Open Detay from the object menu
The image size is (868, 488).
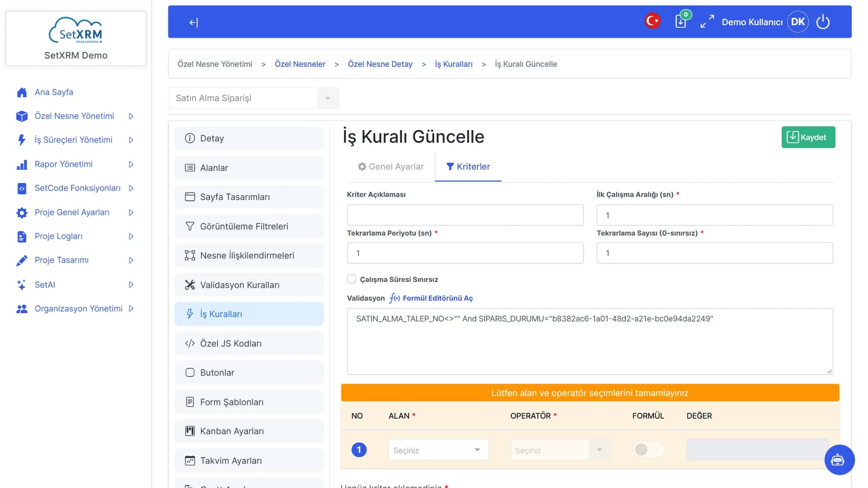click(x=249, y=138)
